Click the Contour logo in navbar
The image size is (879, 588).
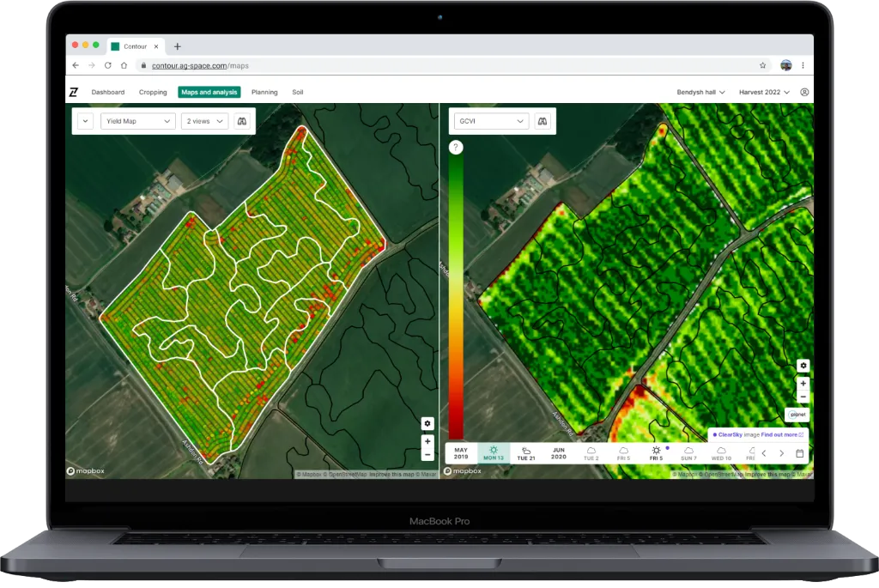(x=74, y=92)
